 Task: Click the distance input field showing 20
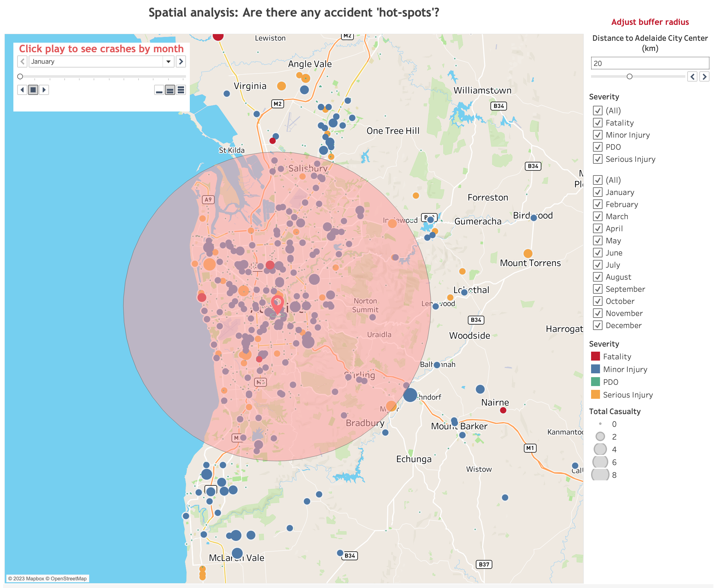650,63
